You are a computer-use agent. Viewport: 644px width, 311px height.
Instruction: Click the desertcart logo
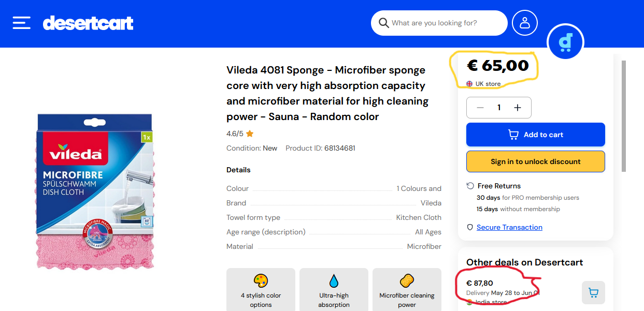tap(88, 23)
